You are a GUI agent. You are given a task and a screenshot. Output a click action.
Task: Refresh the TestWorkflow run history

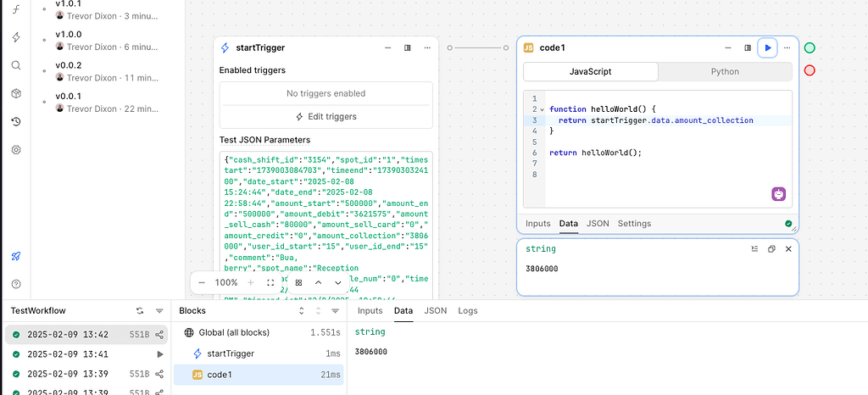point(140,311)
